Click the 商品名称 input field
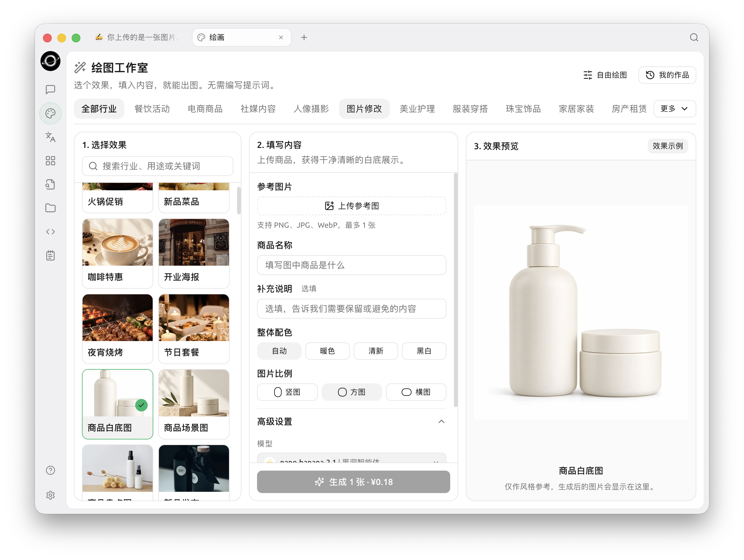Viewport: 744px width, 560px height. pyautogui.click(x=352, y=265)
